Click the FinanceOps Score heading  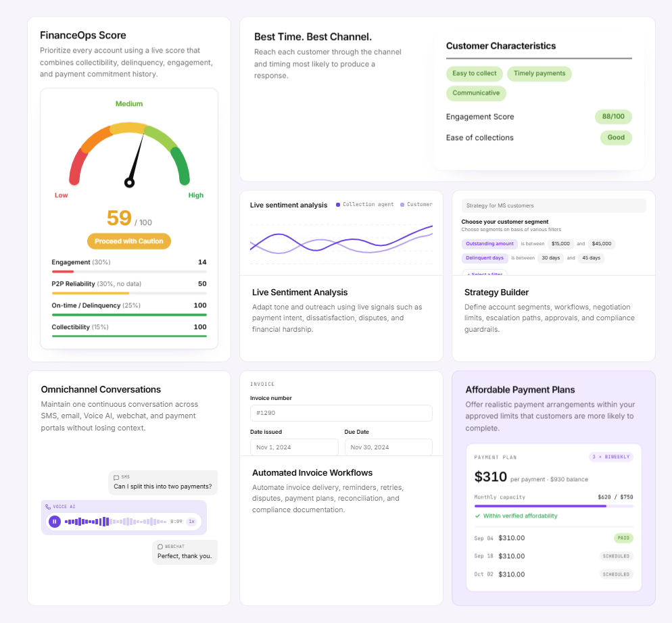[x=83, y=35]
